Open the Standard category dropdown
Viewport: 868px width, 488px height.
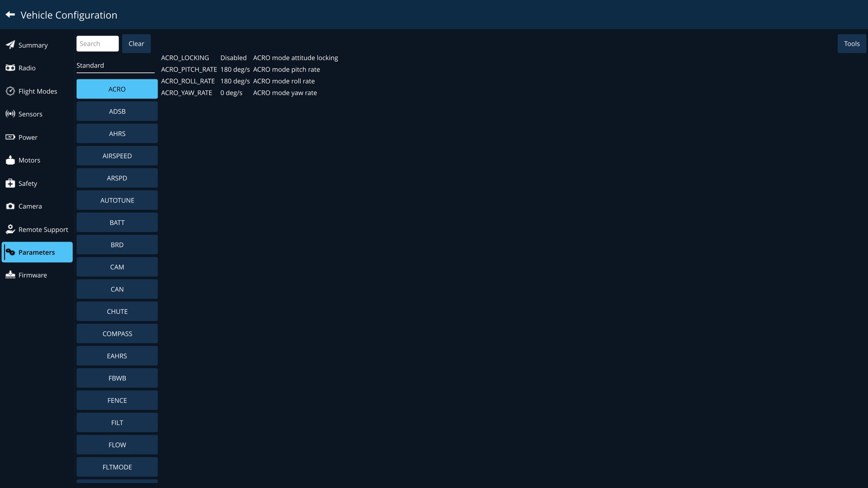coord(115,66)
